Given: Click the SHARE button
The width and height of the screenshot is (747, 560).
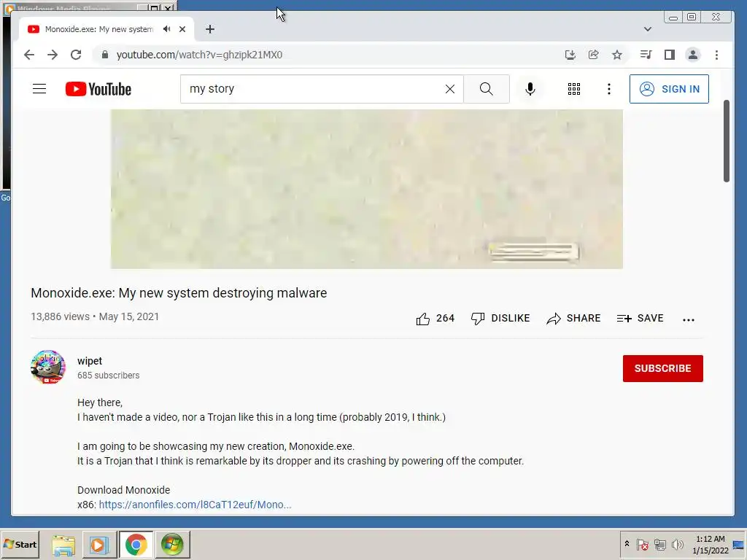Looking at the screenshot, I should click(x=573, y=319).
